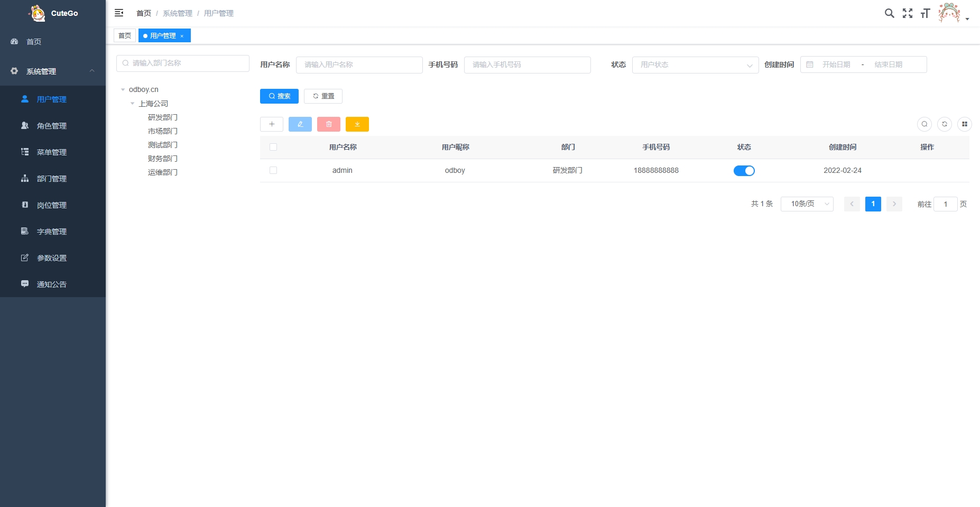Click the 请输入用户名称 input field
This screenshot has height=507, width=980.
click(x=359, y=65)
